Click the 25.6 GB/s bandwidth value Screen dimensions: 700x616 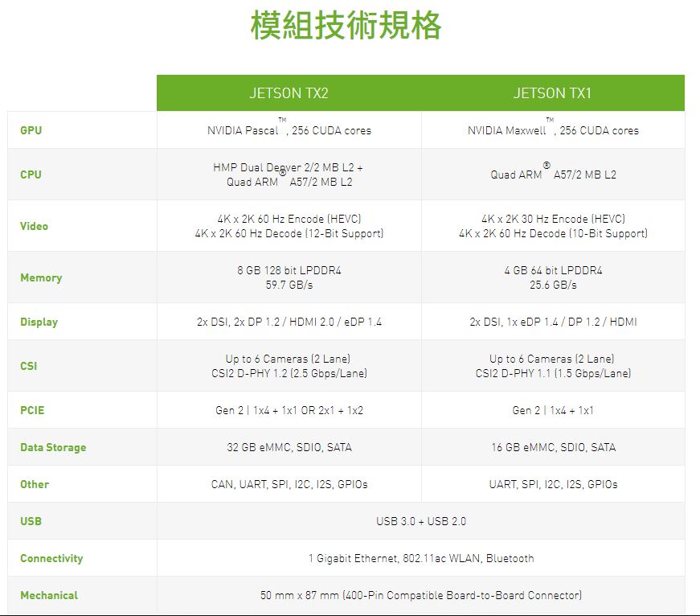click(553, 285)
